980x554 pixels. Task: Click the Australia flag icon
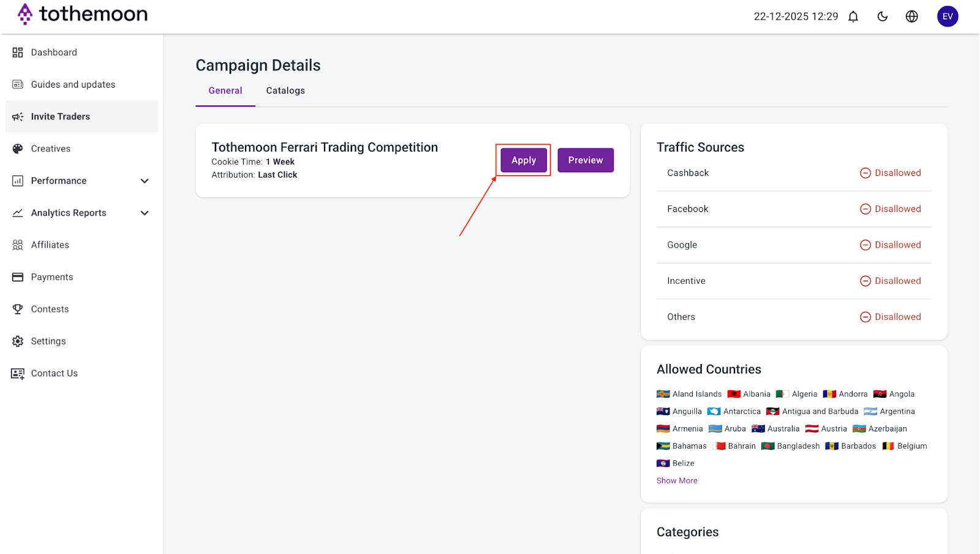[758, 429]
